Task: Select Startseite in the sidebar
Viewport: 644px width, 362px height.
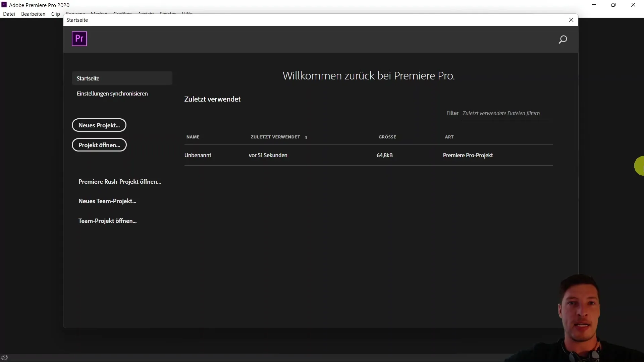Action: tap(122, 78)
